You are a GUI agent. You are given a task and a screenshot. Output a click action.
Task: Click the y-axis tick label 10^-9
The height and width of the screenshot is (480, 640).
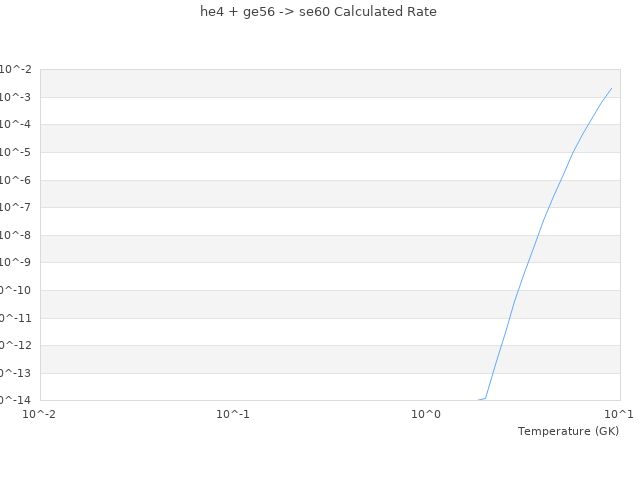pyautogui.click(x=16, y=262)
